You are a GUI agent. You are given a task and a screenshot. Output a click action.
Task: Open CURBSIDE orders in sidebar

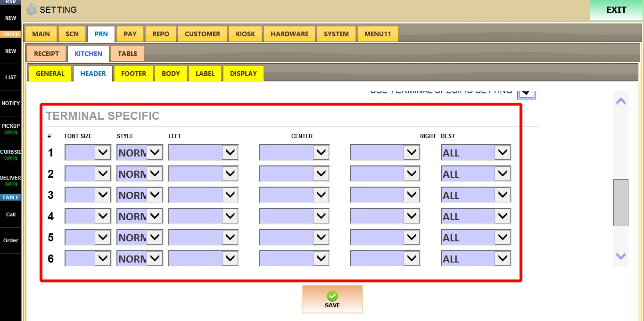[10, 155]
